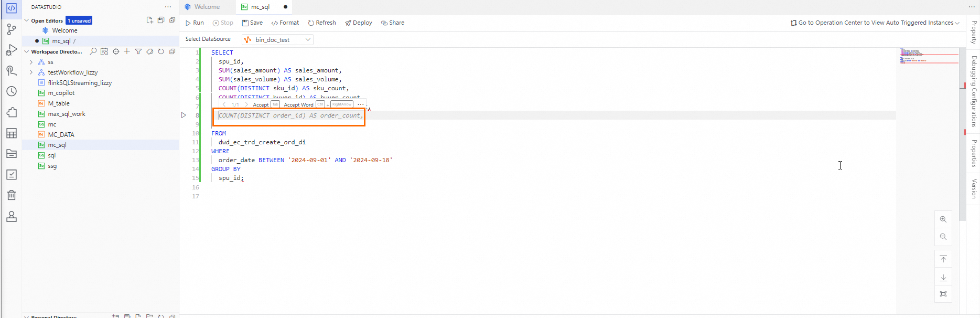Click the Share button

(x=393, y=23)
